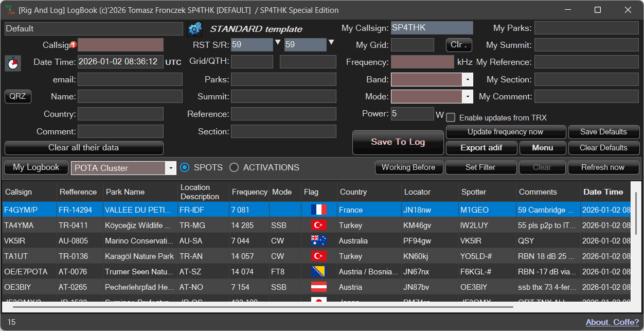The width and height of the screenshot is (644, 331).
Task: Click the stopwatch icon beside Date Time
Action: (x=13, y=63)
